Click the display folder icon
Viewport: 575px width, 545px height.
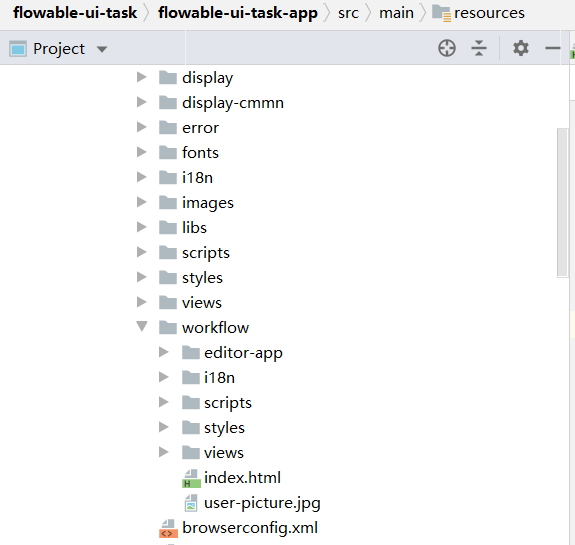tap(168, 77)
